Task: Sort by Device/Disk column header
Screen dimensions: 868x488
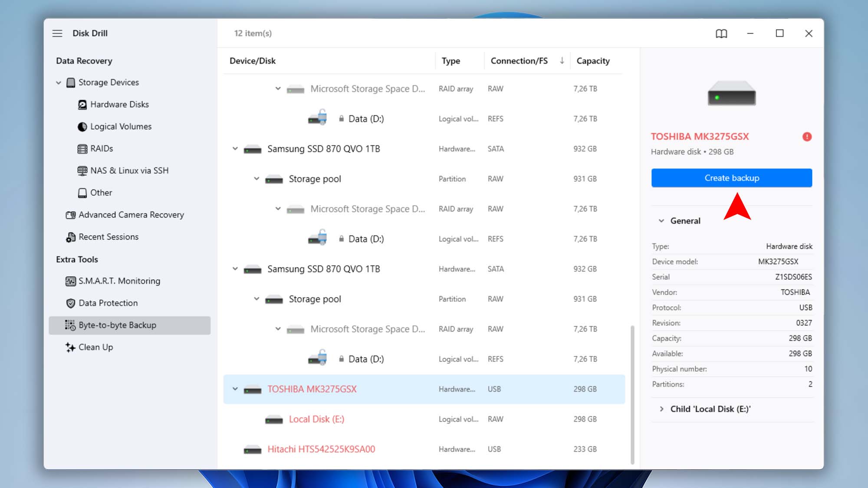Action: pos(253,61)
